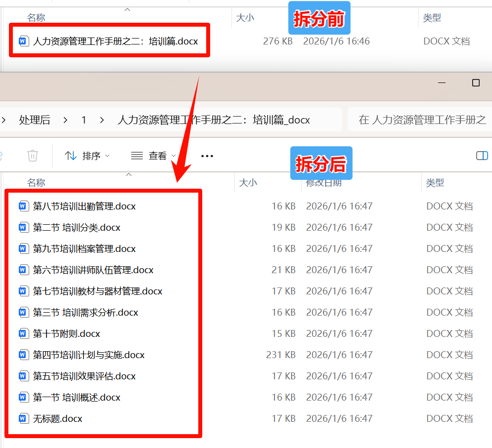Click the Word icon beside 第十节附则.docx
Viewport: 492px width, 448px height.
tap(23, 333)
